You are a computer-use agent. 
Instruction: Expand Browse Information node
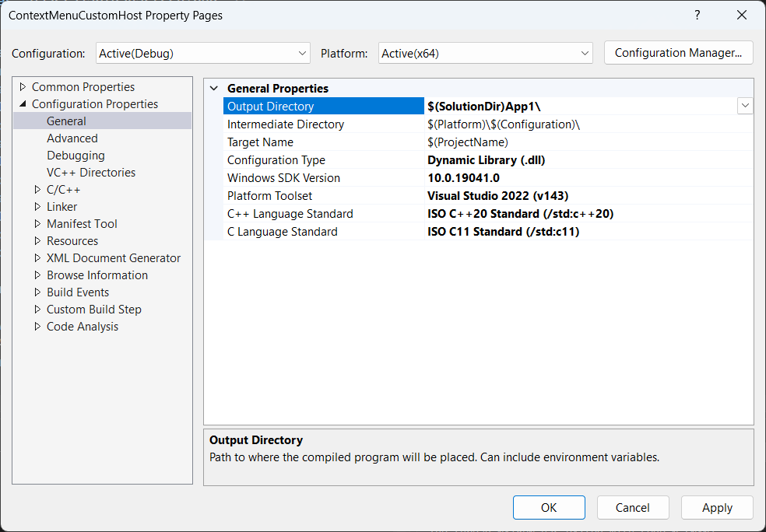37,275
